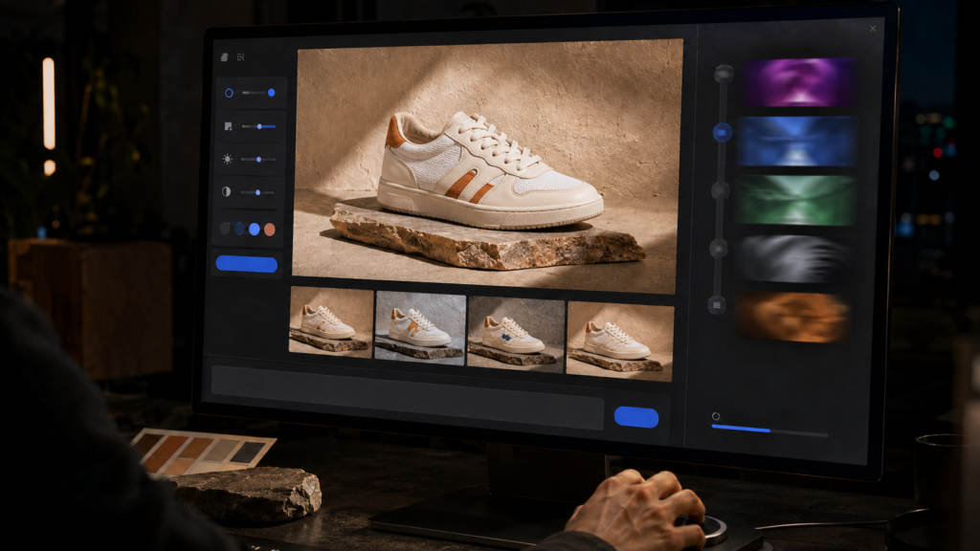This screenshot has width=980, height=551.
Task: Select the highlighted blue node beside the blue preset
Action: 722,132
